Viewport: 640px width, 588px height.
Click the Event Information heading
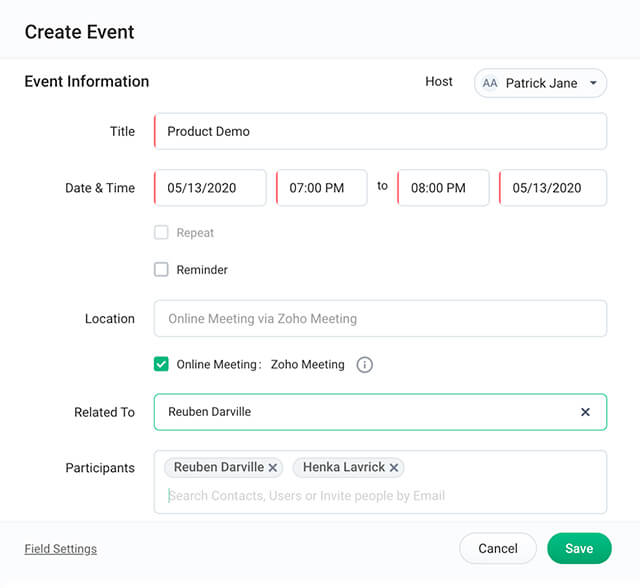tap(87, 82)
